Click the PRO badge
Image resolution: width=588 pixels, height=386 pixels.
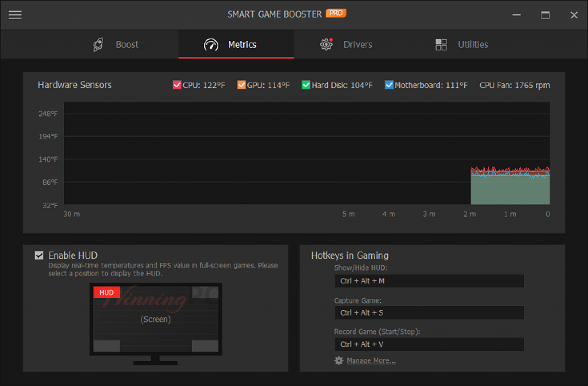336,13
